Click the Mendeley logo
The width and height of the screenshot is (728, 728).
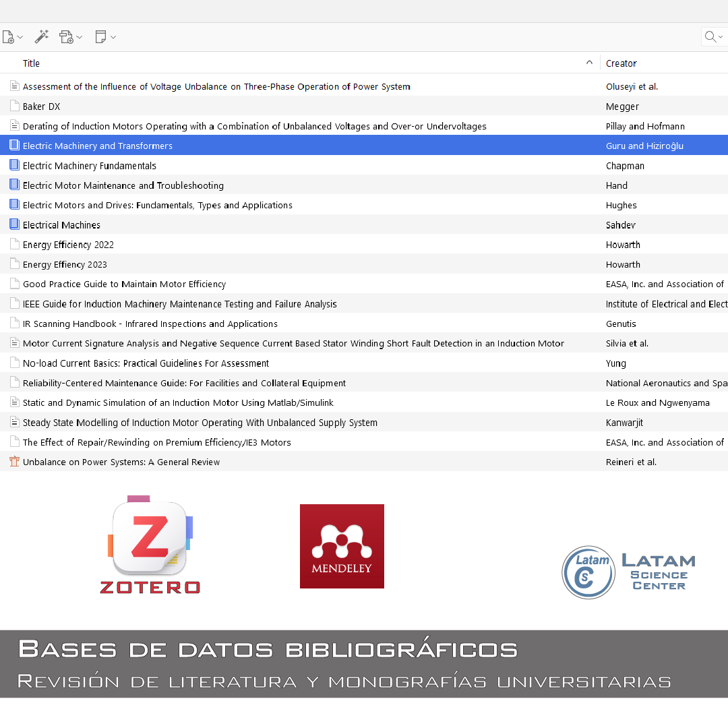pos(342,546)
